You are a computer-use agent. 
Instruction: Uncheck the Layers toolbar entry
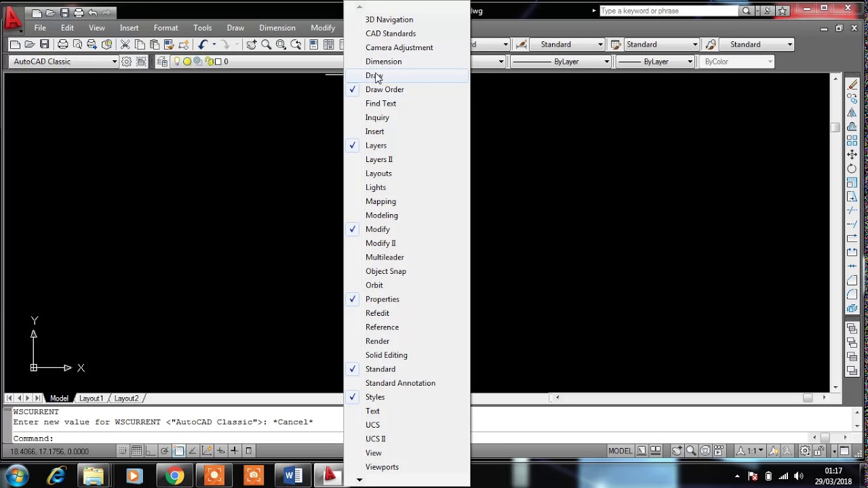(407, 146)
